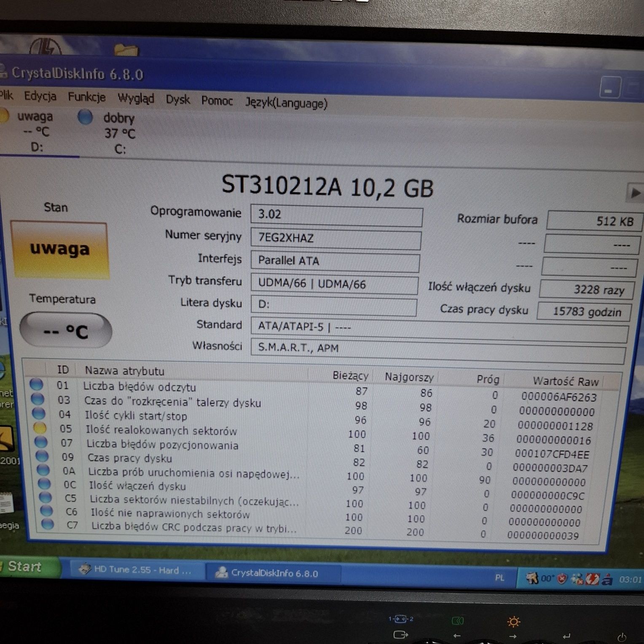Screen dimensions: 644x644
Task: Click the serial number field 7EG2XHAZ
Action: point(336,239)
